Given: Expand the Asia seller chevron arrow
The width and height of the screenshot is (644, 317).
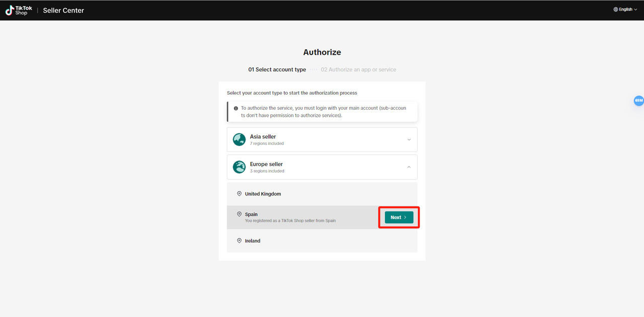Looking at the screenshot, I should [409, 139].
